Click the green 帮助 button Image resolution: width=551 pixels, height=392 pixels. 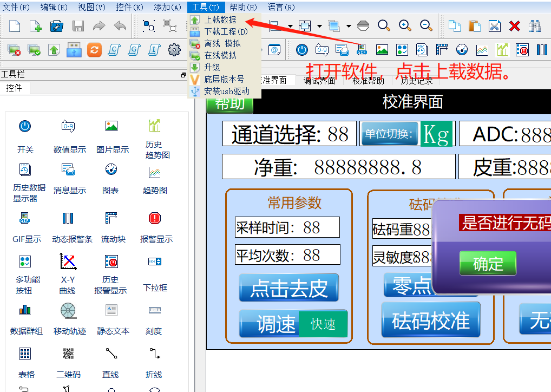pyautogui.click(x=230, y=104)
